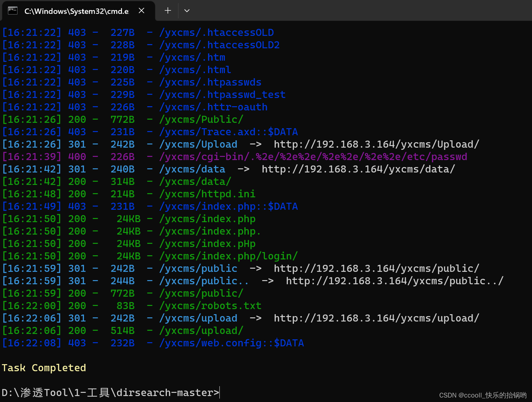The image size is (532, 402).
Task: Click the dirsearch-master command prompt line
Action: (x=111, y=392)
